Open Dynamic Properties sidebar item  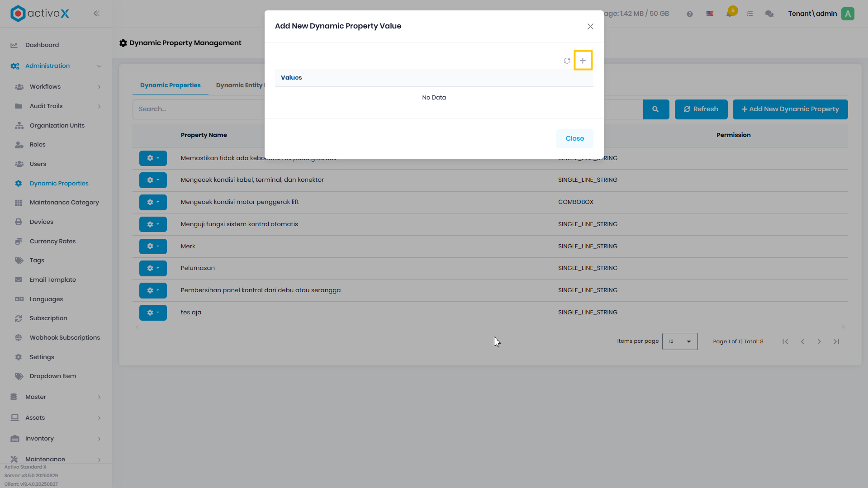point(59,184)
